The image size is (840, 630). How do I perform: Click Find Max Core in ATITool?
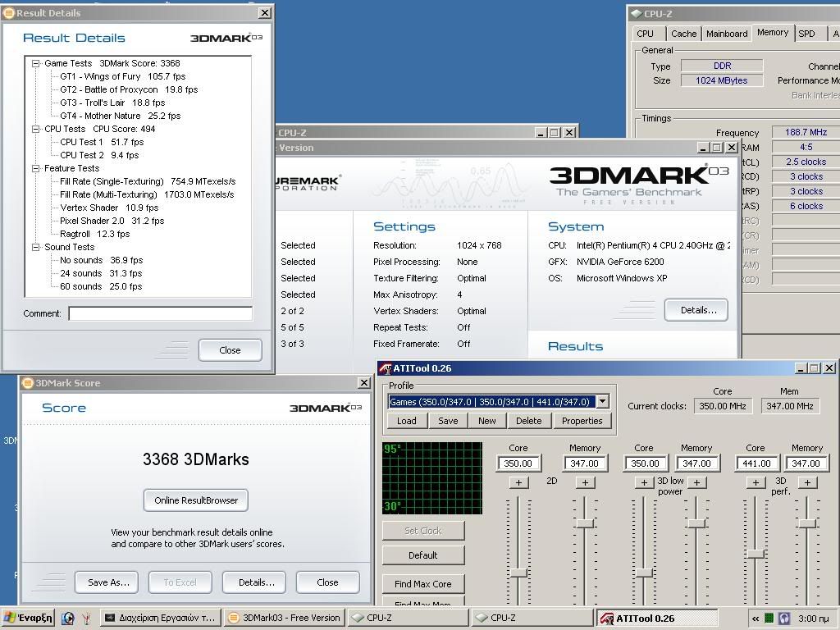point(423,583)
